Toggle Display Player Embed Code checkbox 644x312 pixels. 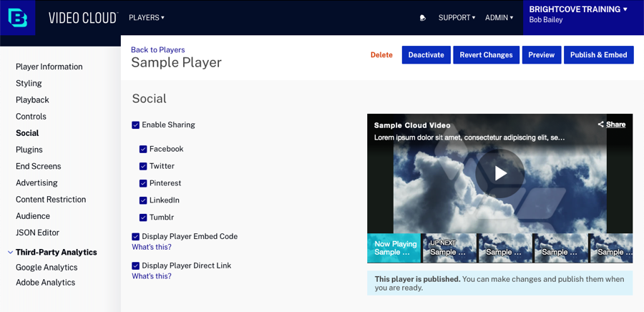pos(136,237)
